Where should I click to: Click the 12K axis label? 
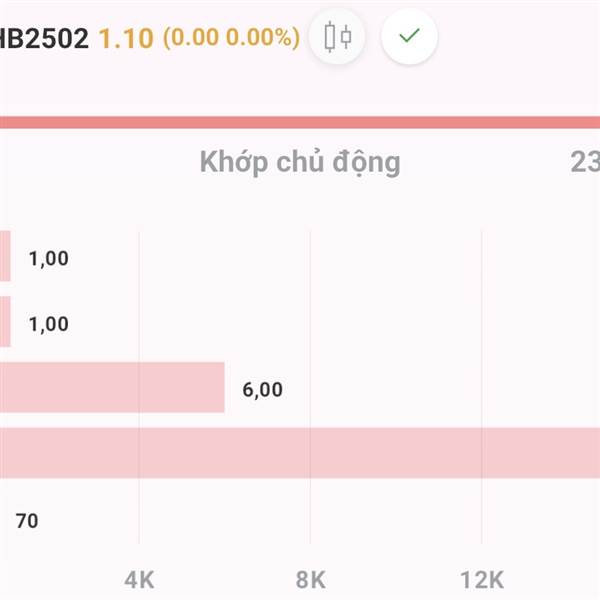pyautogui.click(x=482, y=580)
